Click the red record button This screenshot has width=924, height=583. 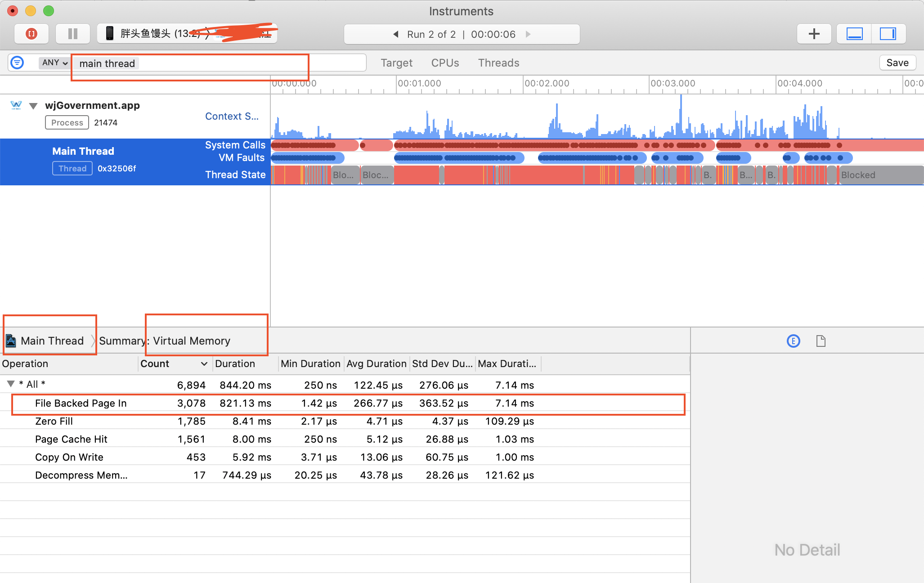pos(31,34)
